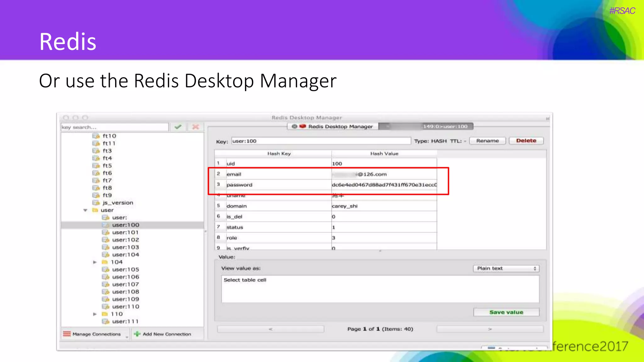Select user:100 in the key tree

coord(125,225)
